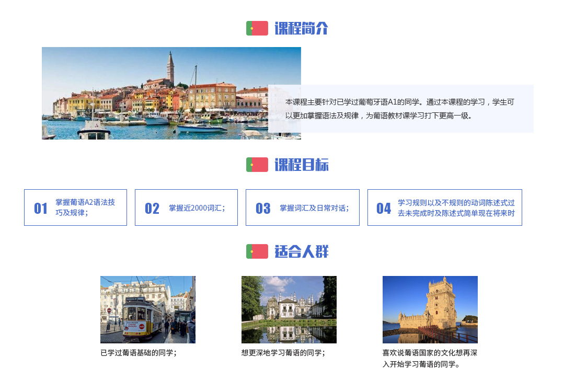Select goal card 04 学习规则以及不规则的动词
The height and width of the screenshot is (392, 575).
tap(445, 207)
